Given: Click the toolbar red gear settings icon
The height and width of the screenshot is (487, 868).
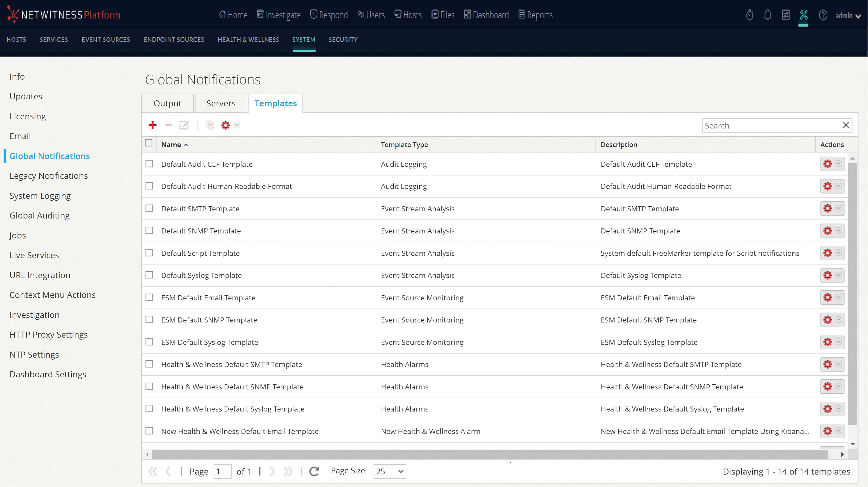Looking at the screenshot, I should (225, 125).
